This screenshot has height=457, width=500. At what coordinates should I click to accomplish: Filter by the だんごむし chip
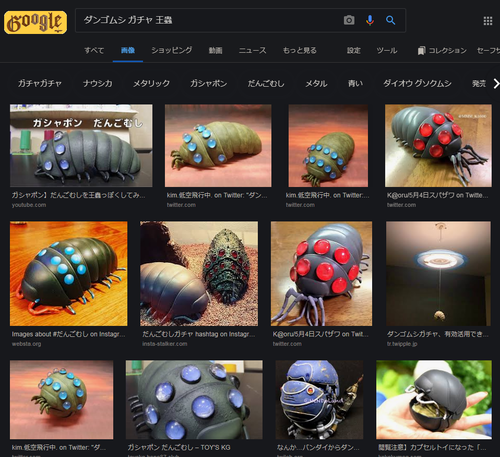(266, 83)
